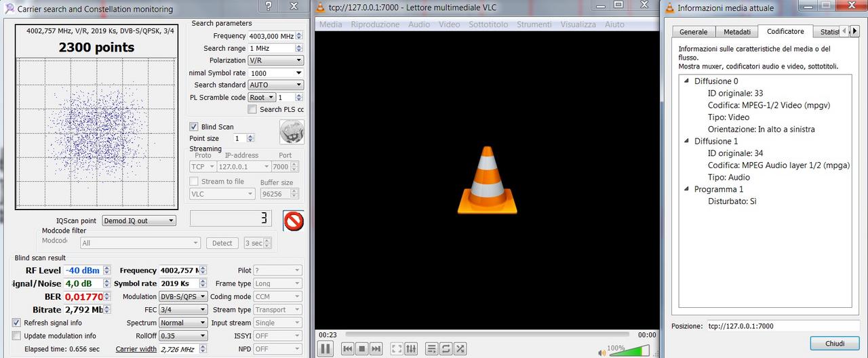The height and width of the screenshot is (358, 868).
Task: Open VLC extended settings (equalizer icon)
Action: click(x=411, y=349)
